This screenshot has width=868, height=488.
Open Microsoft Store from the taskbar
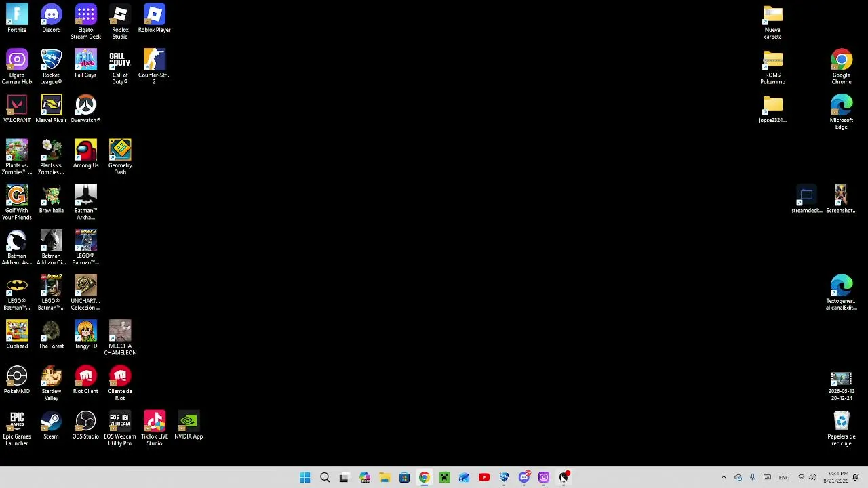[x=404, y=478]
